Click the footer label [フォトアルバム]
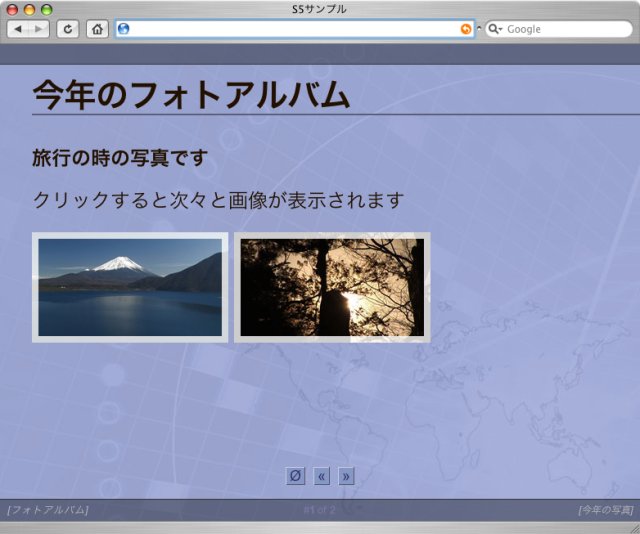Screen dimensions: 640x534 click(x=48, y=510)
